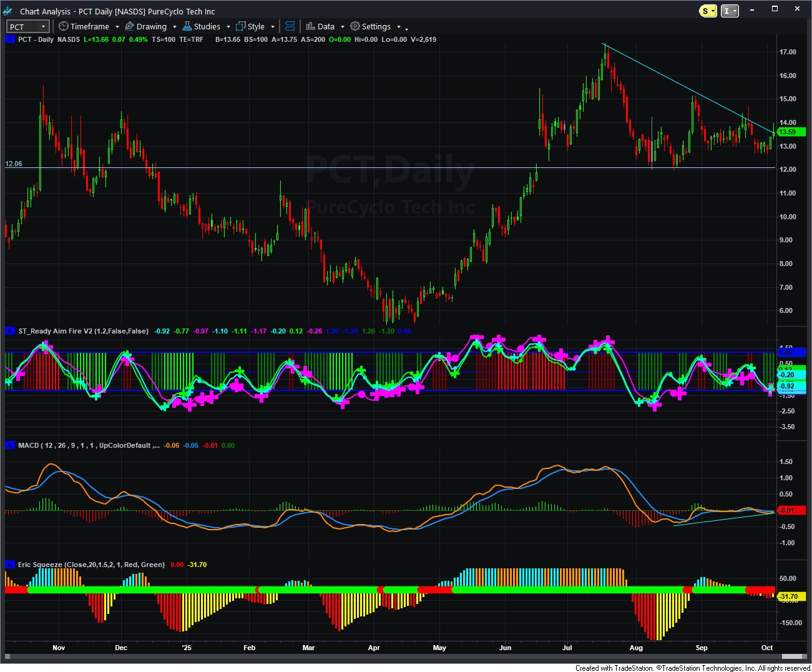Click the horizontal scrollbar thumb at bottom right

click(x=791, y=656)
